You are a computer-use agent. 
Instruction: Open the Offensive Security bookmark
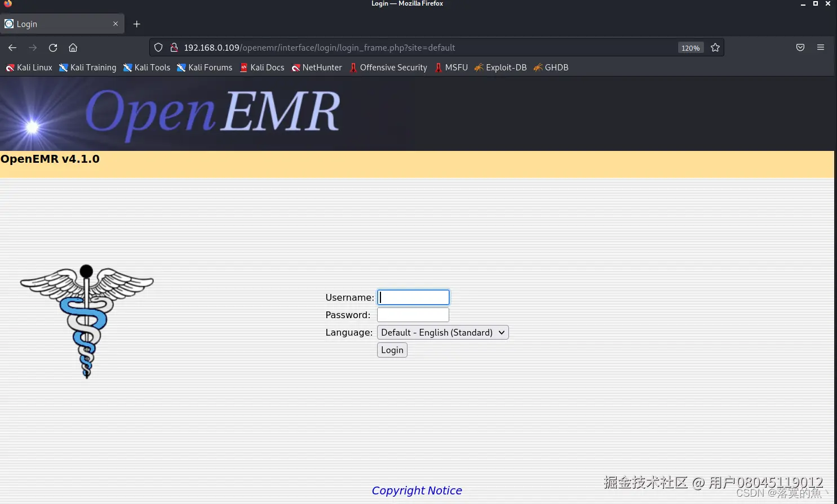(x=388, y=67)
